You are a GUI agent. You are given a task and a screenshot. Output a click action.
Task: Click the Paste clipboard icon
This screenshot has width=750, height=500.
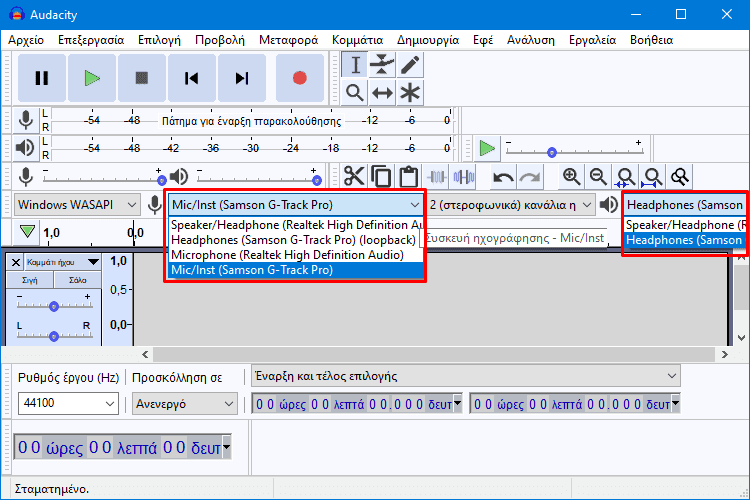point(408,177)
